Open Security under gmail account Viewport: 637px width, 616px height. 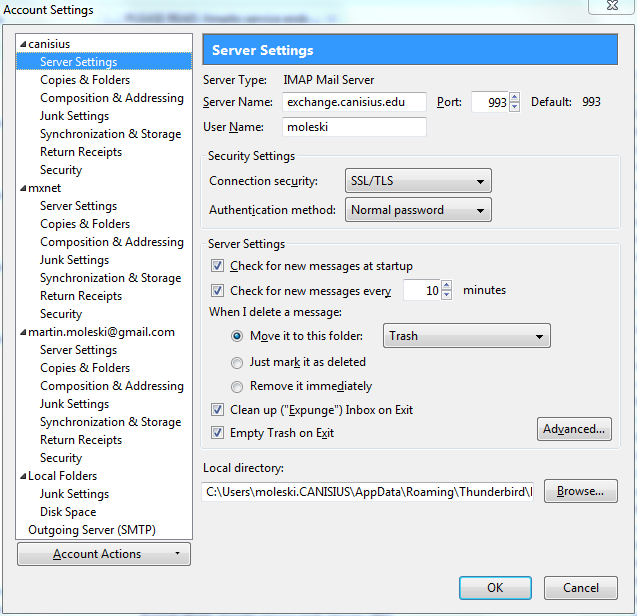(x=61, y=458)
